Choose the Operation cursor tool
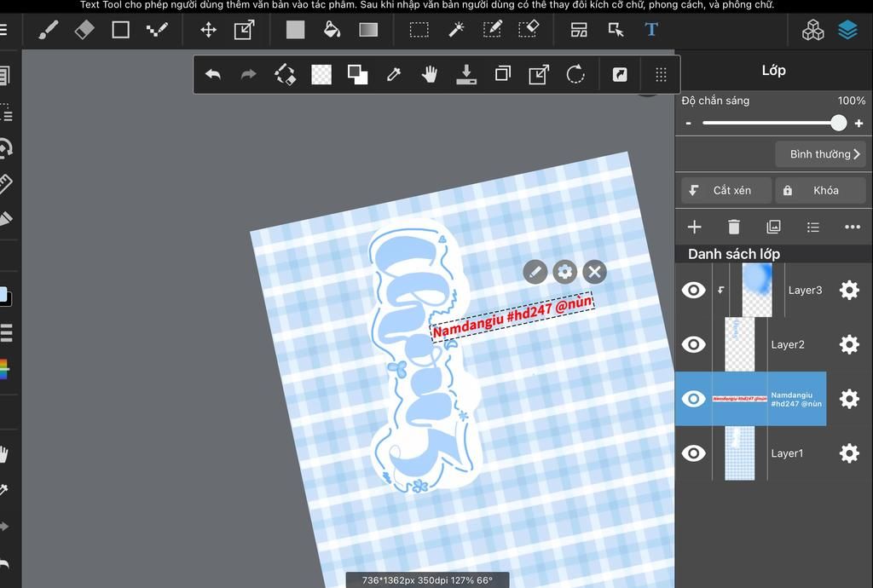The image size is (873, 588). click(616, 30)
